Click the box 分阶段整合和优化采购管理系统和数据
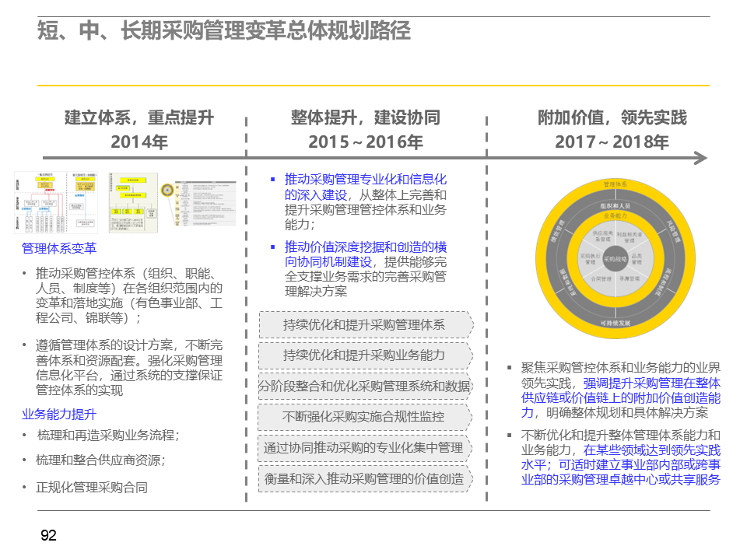 coord(366,387)
